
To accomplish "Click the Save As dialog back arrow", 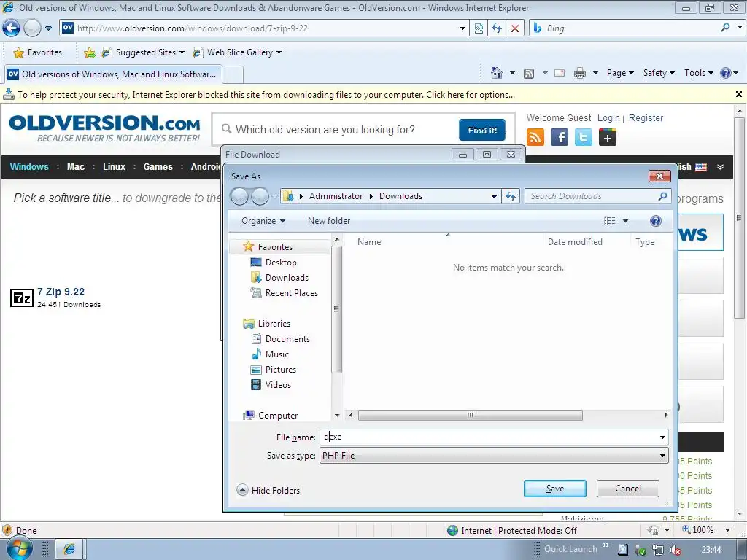I will click(x=239, y=196).
